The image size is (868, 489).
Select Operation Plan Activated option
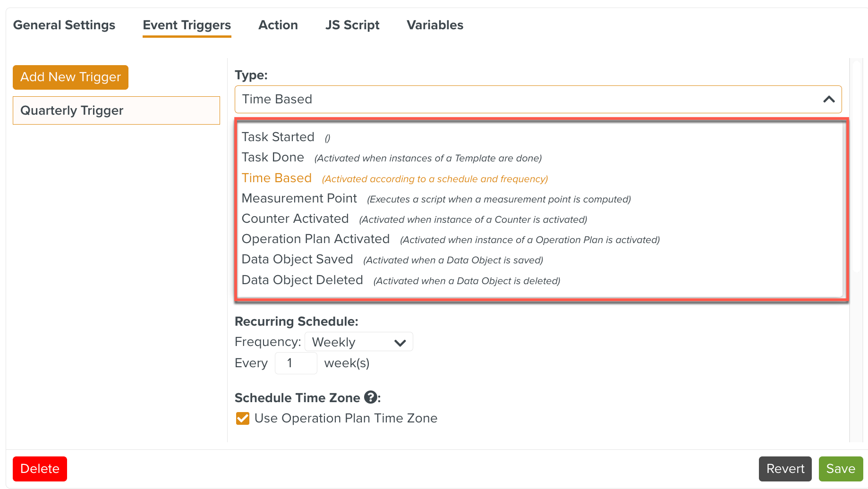315,239
